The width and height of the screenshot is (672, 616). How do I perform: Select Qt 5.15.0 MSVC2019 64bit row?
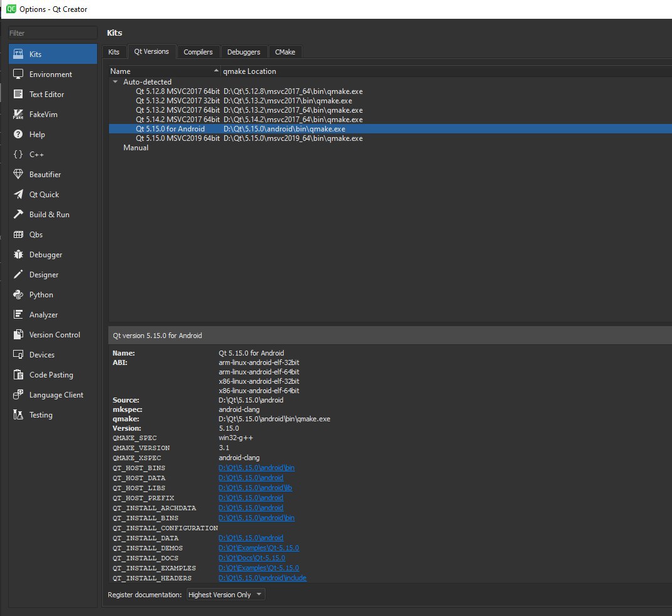(390, 138)
